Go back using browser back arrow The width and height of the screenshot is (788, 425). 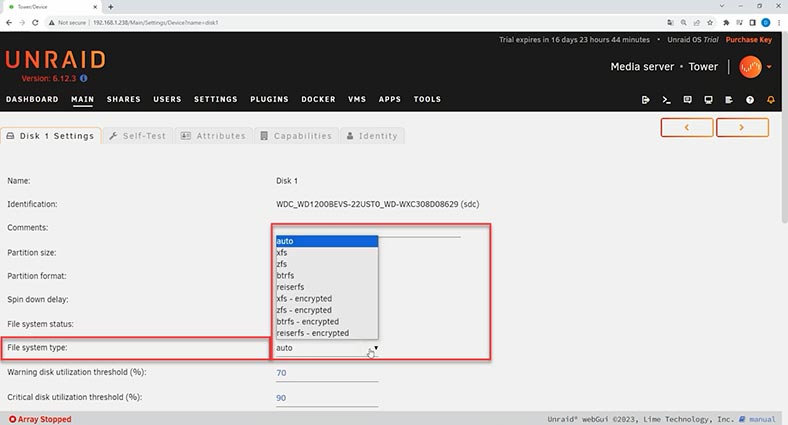click(9, 23)
